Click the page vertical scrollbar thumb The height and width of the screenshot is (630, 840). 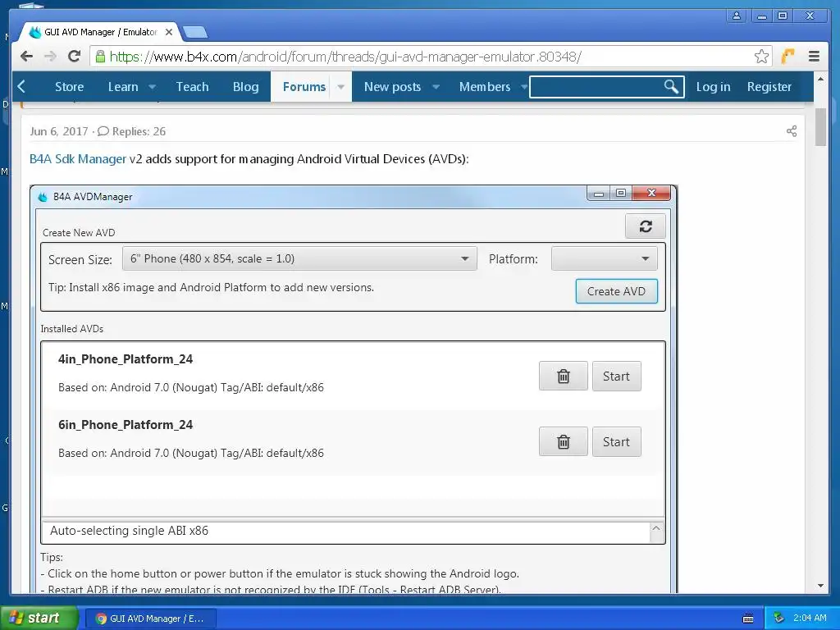pyautogui.click(x=820, y=126)
